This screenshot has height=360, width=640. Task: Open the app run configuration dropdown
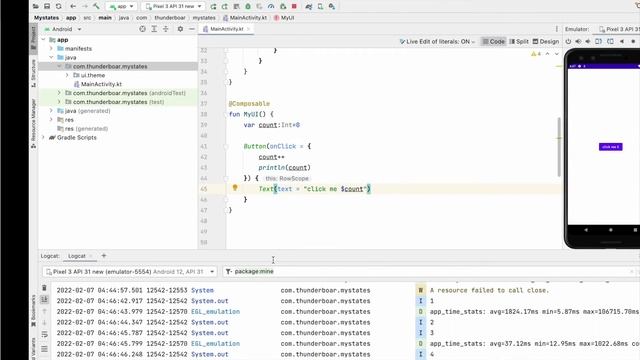(122, 7)
